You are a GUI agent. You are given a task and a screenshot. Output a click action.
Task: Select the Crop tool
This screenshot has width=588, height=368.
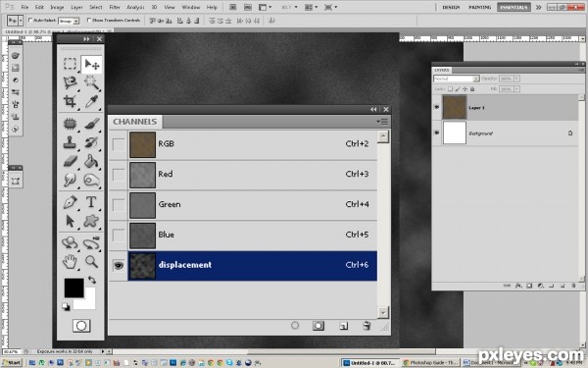[x=70, y=101]
